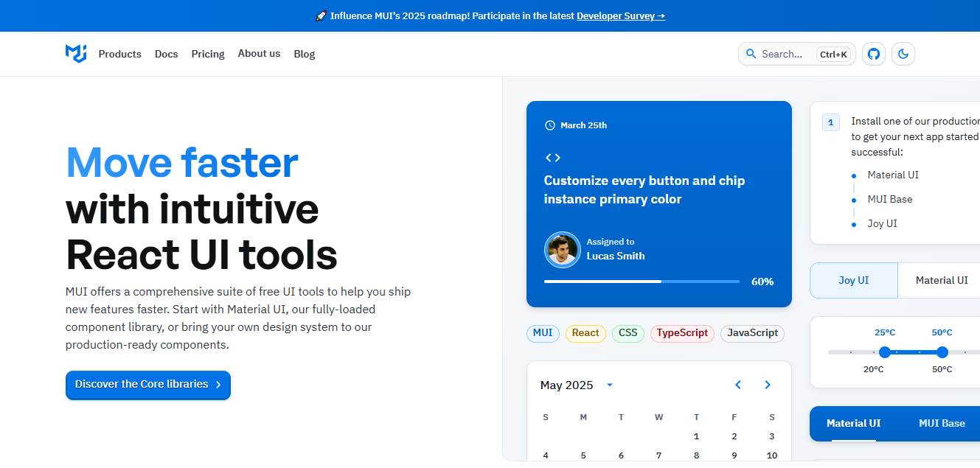Viewport: 980px width, 468px height.
Task: Click the clock icon beside March 25th
Action: [549, 125]
